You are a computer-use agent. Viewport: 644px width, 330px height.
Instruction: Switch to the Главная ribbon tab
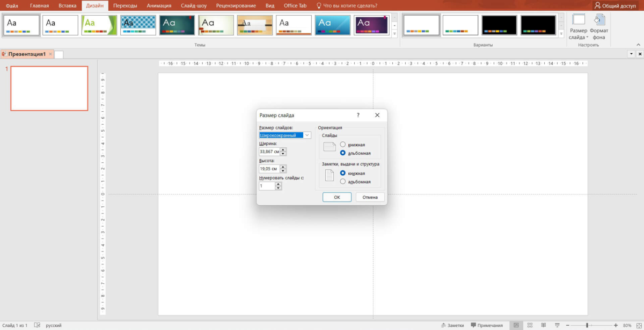pos(39,5)
